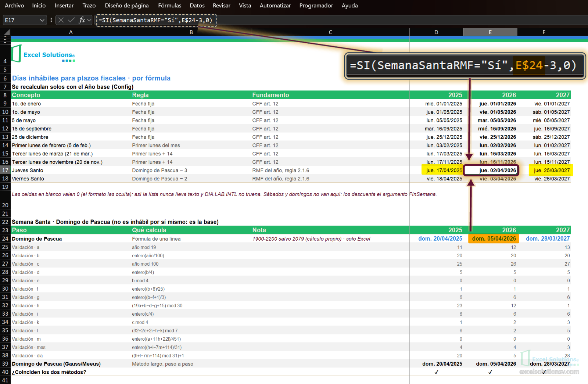Expand the Name Box dropdown arrow
The height and width of the screenshot is (384, 588).
(x=42, y=20)
